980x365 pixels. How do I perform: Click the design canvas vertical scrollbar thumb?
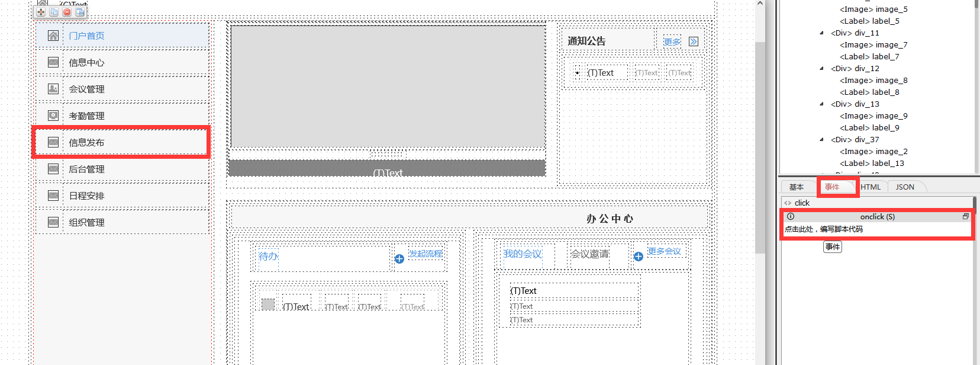(760, 148)
